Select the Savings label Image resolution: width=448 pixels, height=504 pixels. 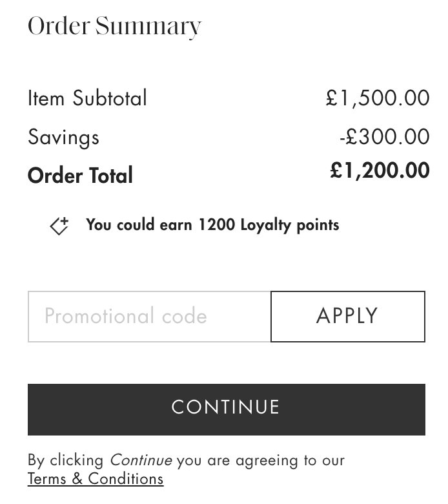pyautogui.click(x=63, y=137)
